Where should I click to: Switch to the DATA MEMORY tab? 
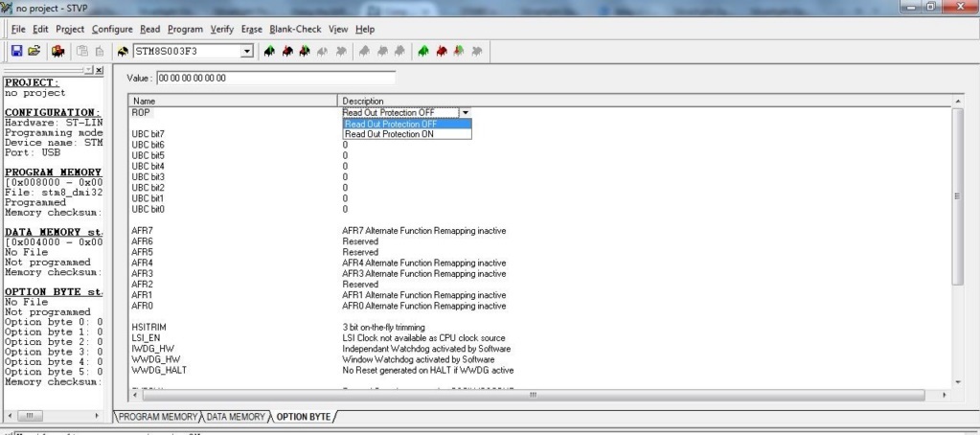click(236, 416)
